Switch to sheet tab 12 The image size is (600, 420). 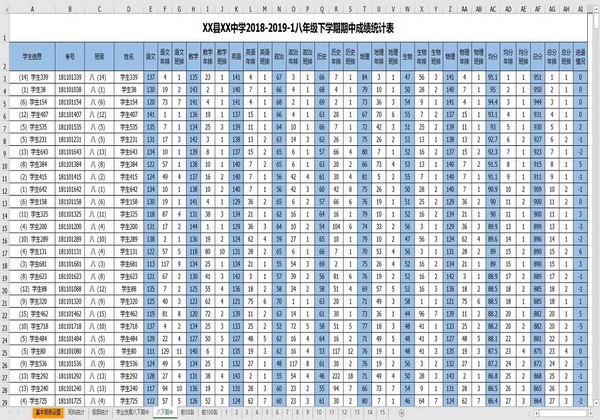click(x=344, y=413)
